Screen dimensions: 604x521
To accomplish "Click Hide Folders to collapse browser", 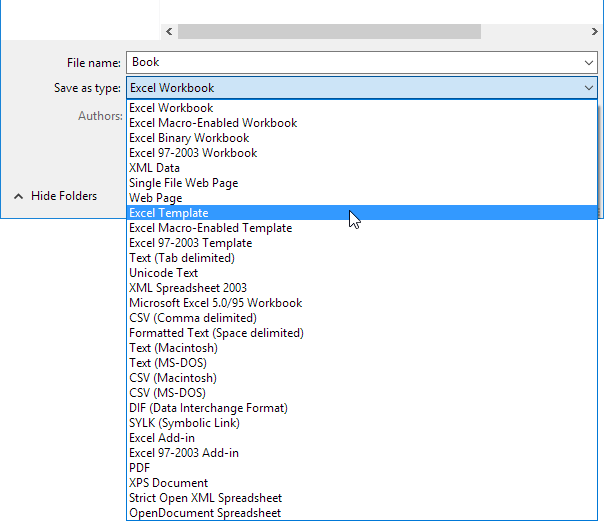I will [x=56, y=196].
